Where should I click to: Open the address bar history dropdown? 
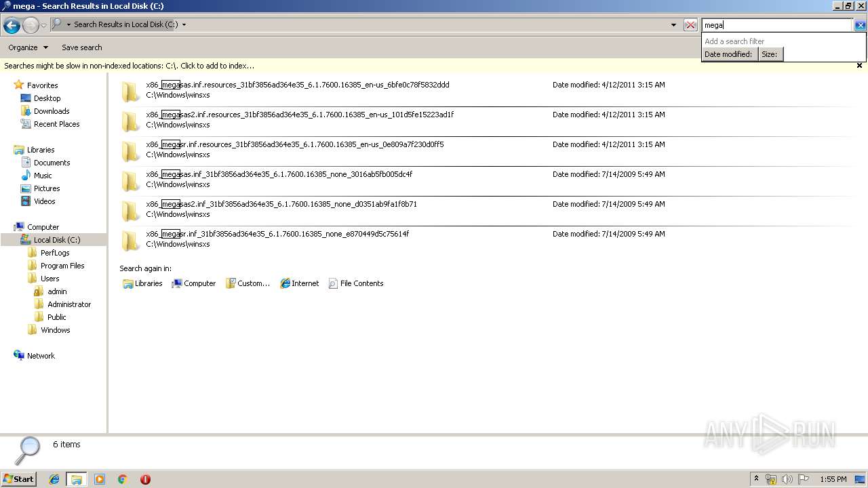673,25
